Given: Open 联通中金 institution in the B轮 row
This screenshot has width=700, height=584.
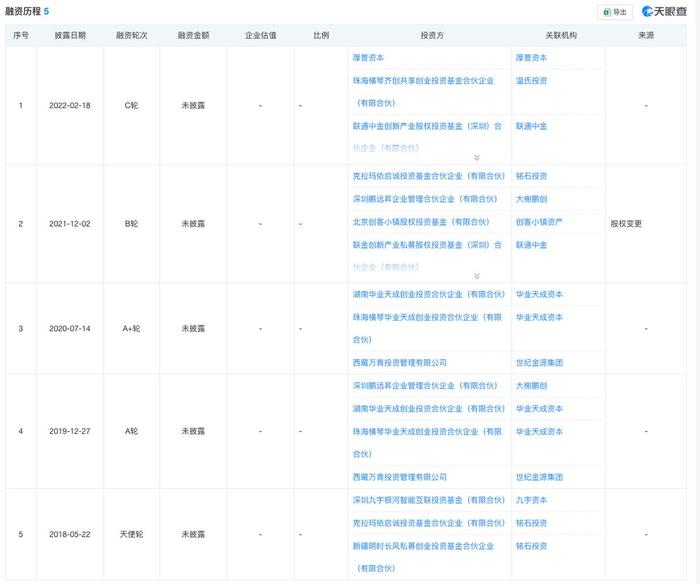Looking at the screenshot, I should pos(531,245).
